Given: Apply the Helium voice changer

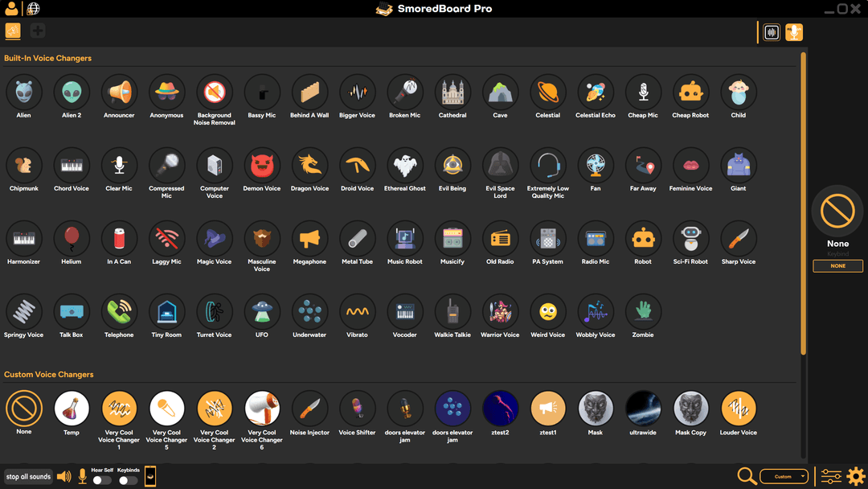Looking at the screenshot, I should [x=72, y=239].
